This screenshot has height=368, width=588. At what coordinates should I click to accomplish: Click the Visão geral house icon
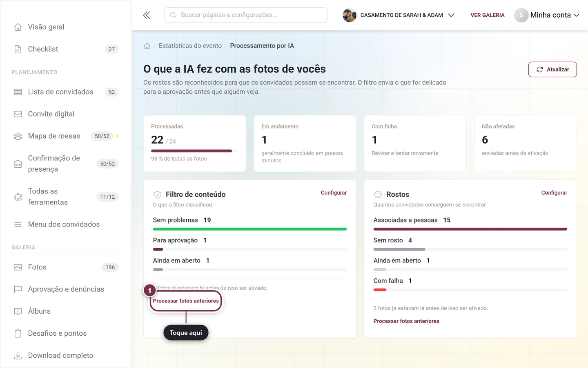tap(18, 27)
